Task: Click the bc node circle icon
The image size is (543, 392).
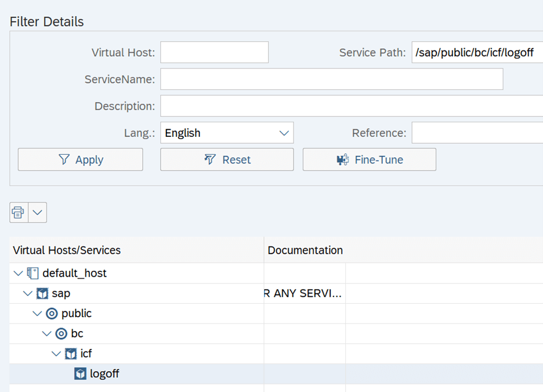Action: pyautogui.click(x=61, y=334)
